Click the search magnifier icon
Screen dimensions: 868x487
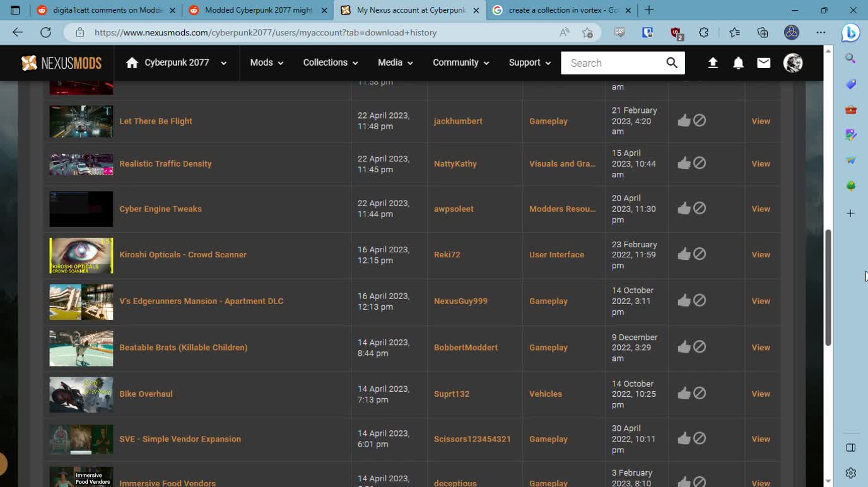pyautogui.click(x=672, y=63)
